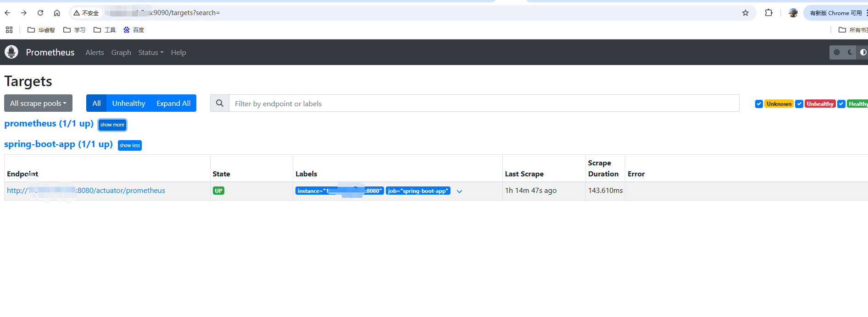
Task: Click the Last Scrape column header
Action: coord(524,174)
